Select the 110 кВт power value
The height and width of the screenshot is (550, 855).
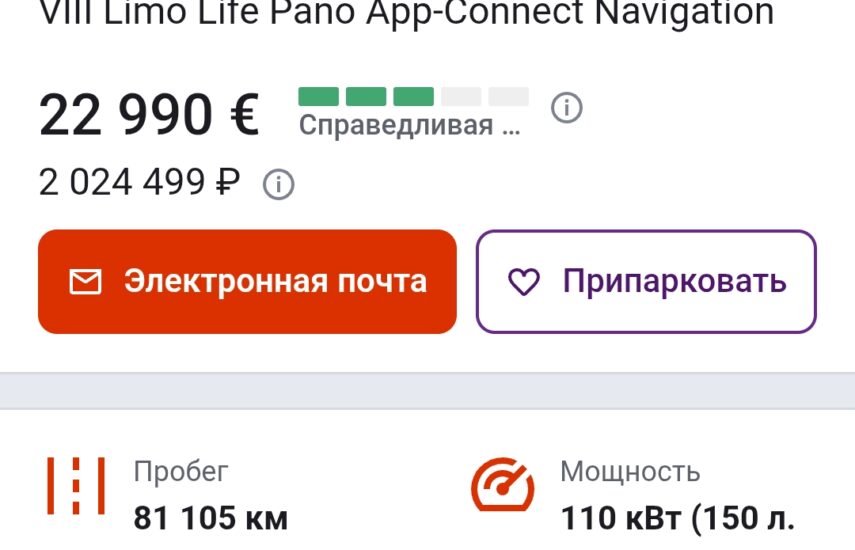678,518
